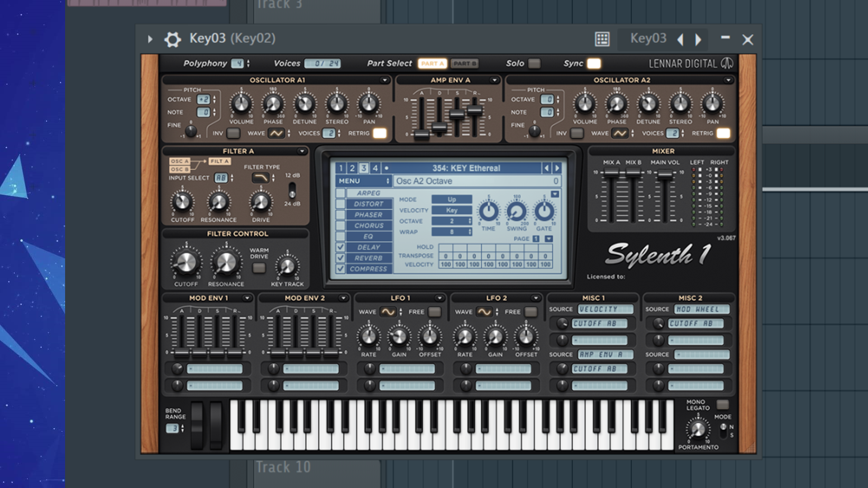
Task: Click the ARPEG toggle in effects list
Action: coord(338,193)
